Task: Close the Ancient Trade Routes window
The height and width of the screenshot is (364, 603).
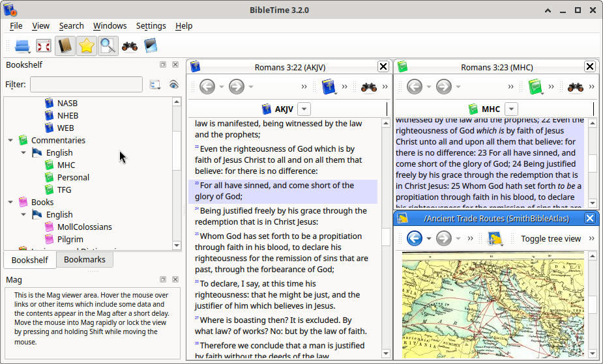Action: coord(590,219)
